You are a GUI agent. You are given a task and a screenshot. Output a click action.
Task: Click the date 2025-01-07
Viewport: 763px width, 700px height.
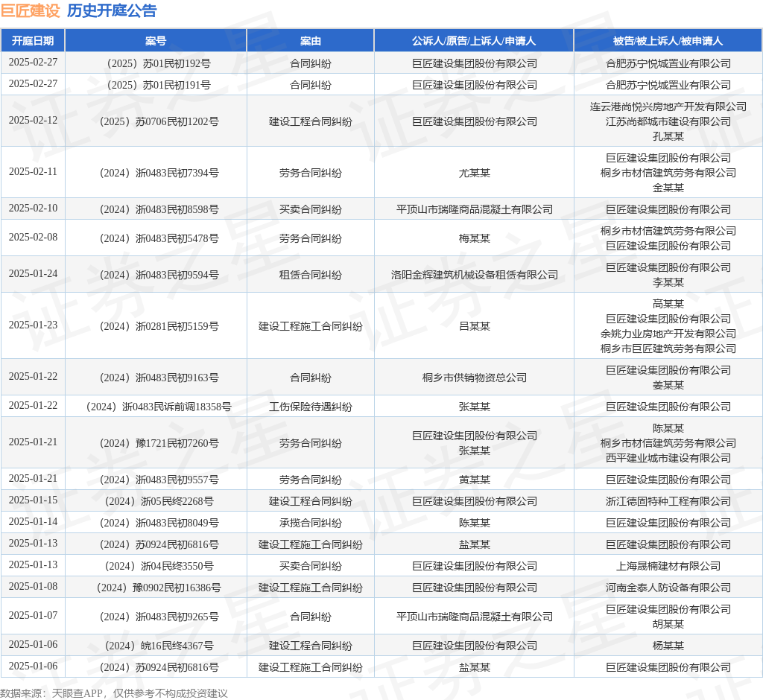pyautogui.click(x=33, y=615)
